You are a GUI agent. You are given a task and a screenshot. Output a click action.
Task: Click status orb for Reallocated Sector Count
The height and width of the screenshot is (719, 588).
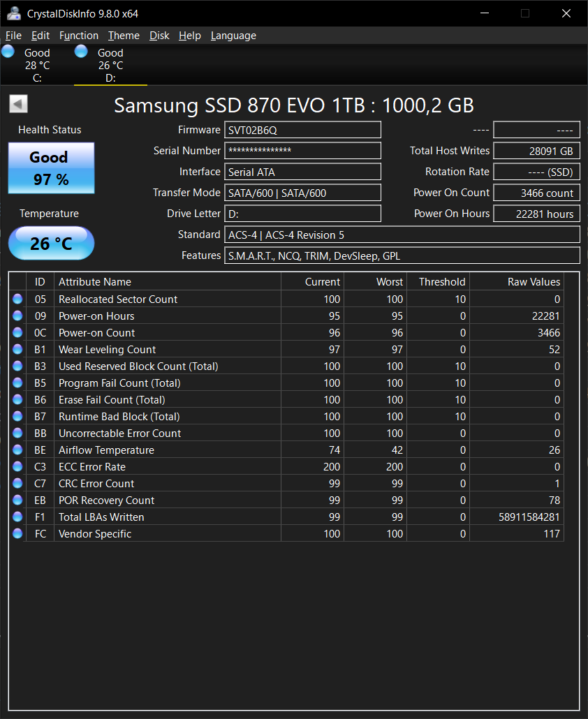[x=17, y=299]
